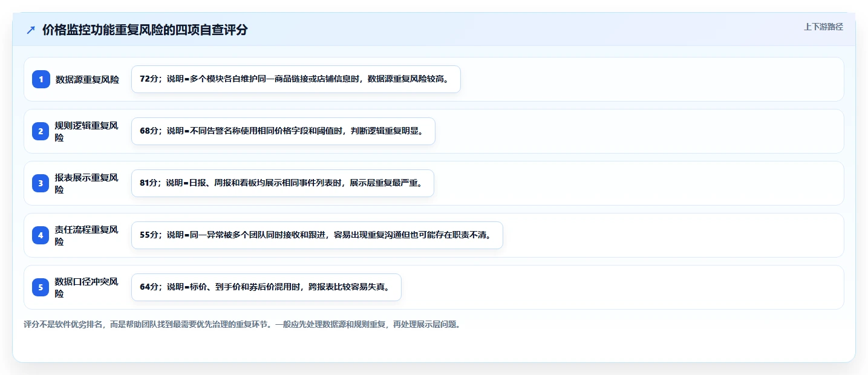Click the footnote starting 评分不是软件优劣排名

tap(243, 324)
